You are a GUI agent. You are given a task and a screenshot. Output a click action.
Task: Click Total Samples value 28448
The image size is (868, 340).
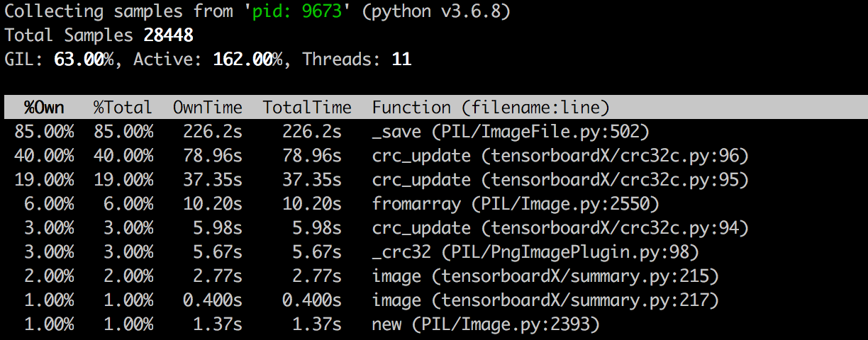tap(169, 35)
